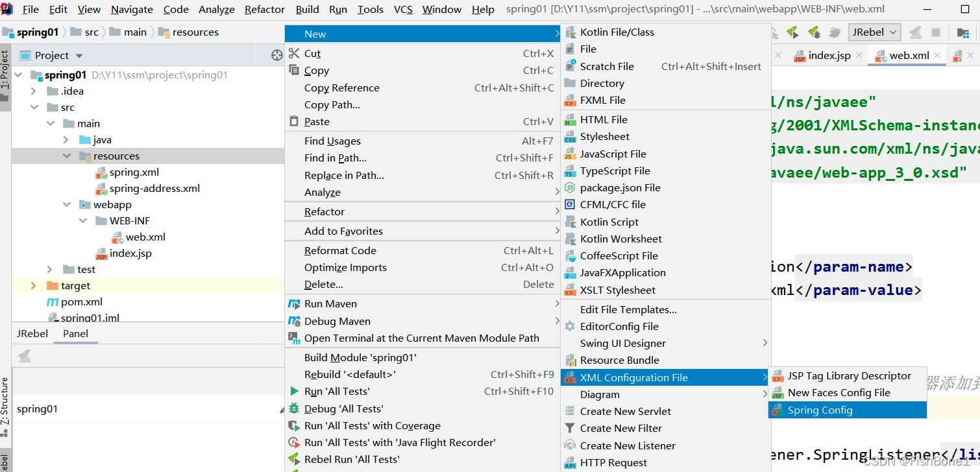
Task: Choose HTML File from the New submenu
Action: coord(665,120)
